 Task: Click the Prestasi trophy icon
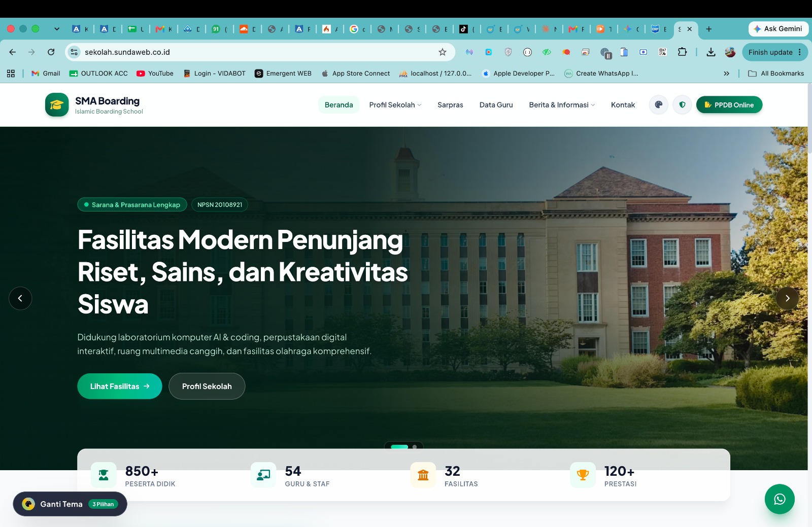(x=583, y=475)
